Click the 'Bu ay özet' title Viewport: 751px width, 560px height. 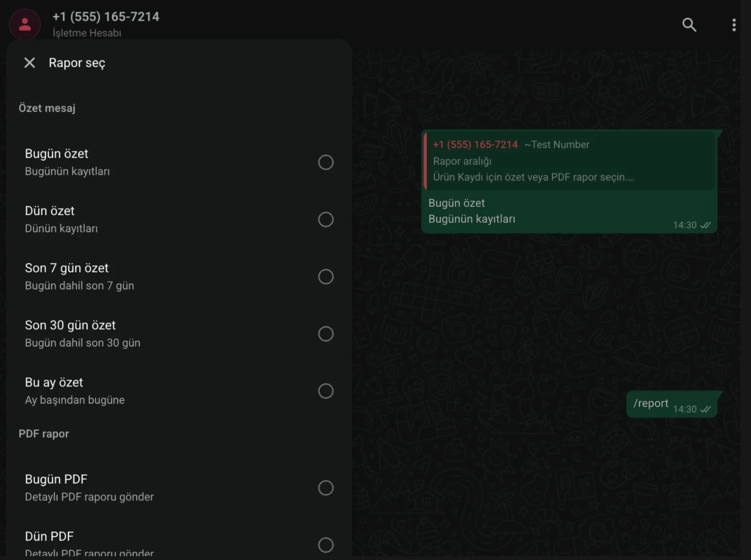(x=54, y=383)
